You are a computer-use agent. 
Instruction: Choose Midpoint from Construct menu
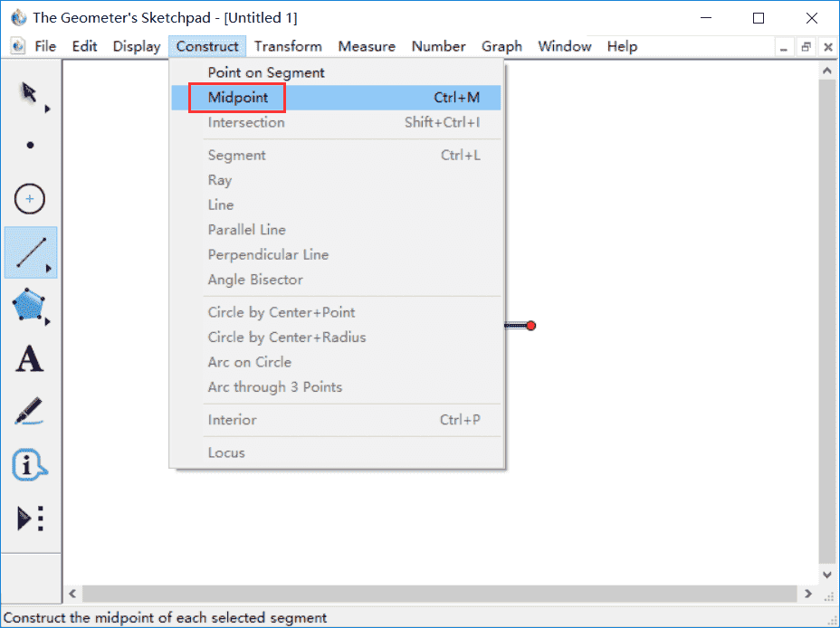(336, 98)
